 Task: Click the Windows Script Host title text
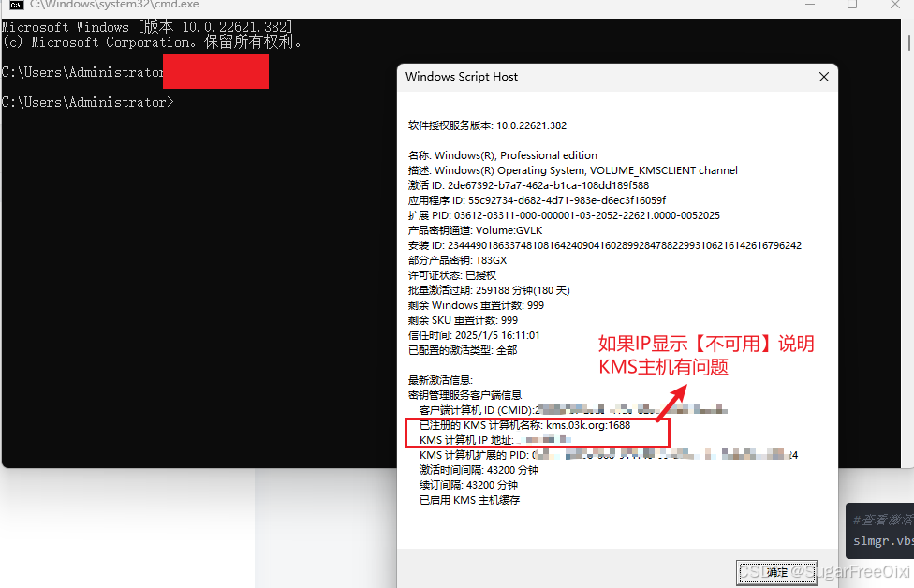(x=462, y=77)
